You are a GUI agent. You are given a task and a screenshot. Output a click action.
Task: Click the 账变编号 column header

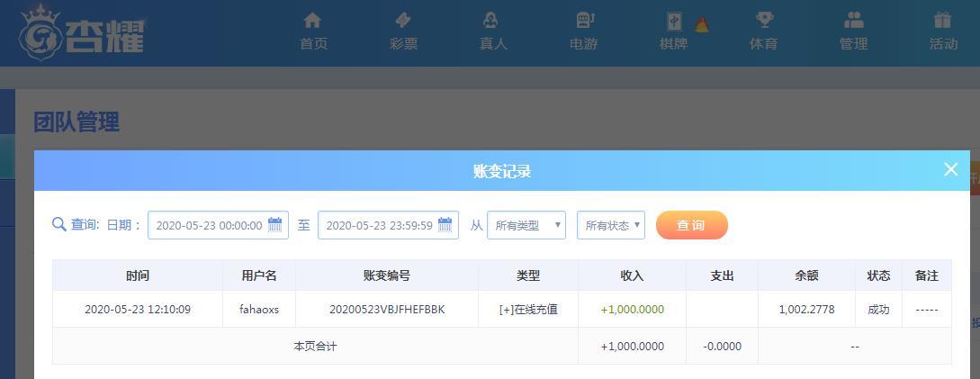tap(387, 275)
